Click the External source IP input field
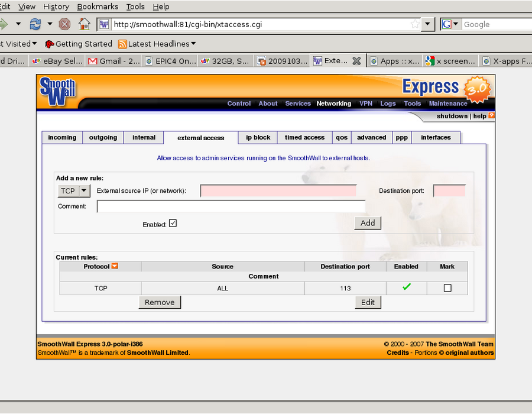The width and height of the screenshot is (532, 414). click(278, 190)
